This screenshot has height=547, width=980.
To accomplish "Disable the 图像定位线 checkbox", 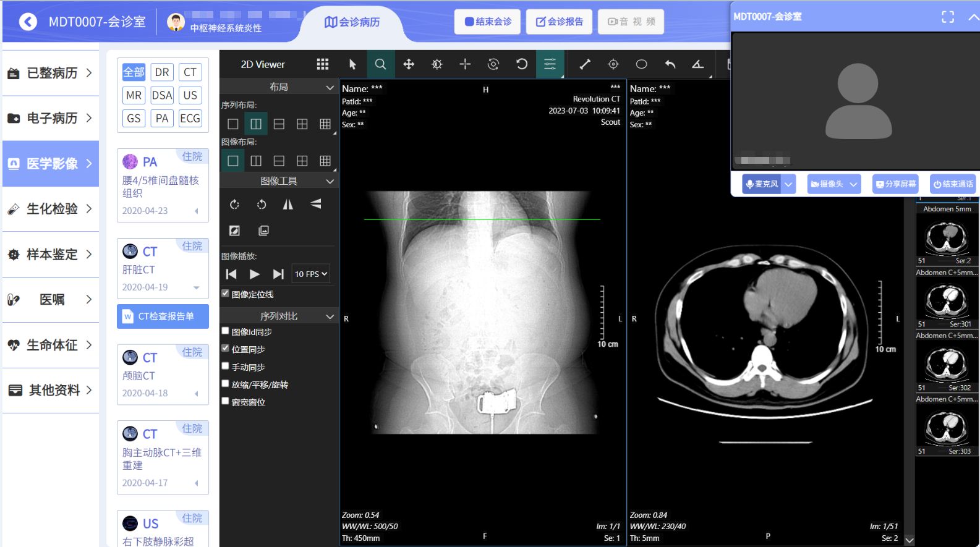I will click(x=226, y=294).
